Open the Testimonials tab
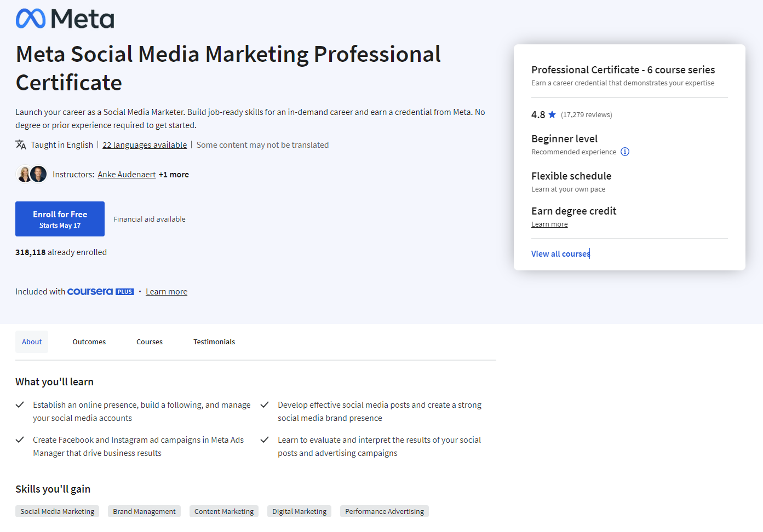The image size is (763, 532). point(214,342)
